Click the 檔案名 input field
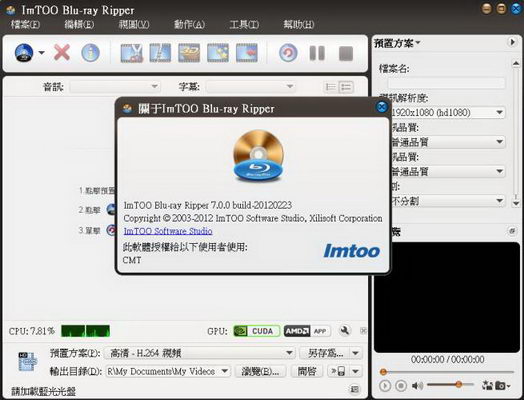 (x=446, y=83)
